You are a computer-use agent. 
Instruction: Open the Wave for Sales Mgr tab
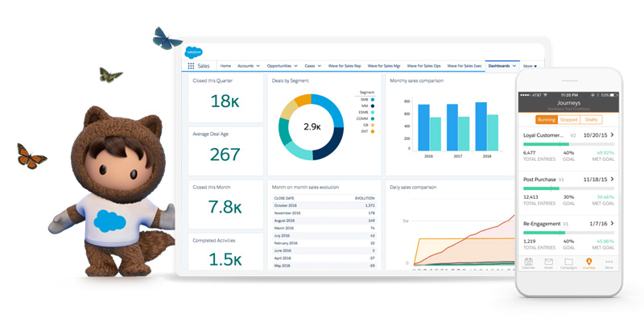pyautogui.click(x=384, y=66)
